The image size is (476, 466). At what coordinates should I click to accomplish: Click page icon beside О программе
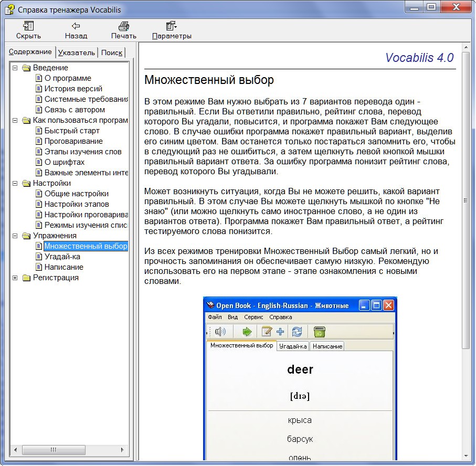(38, 78)
